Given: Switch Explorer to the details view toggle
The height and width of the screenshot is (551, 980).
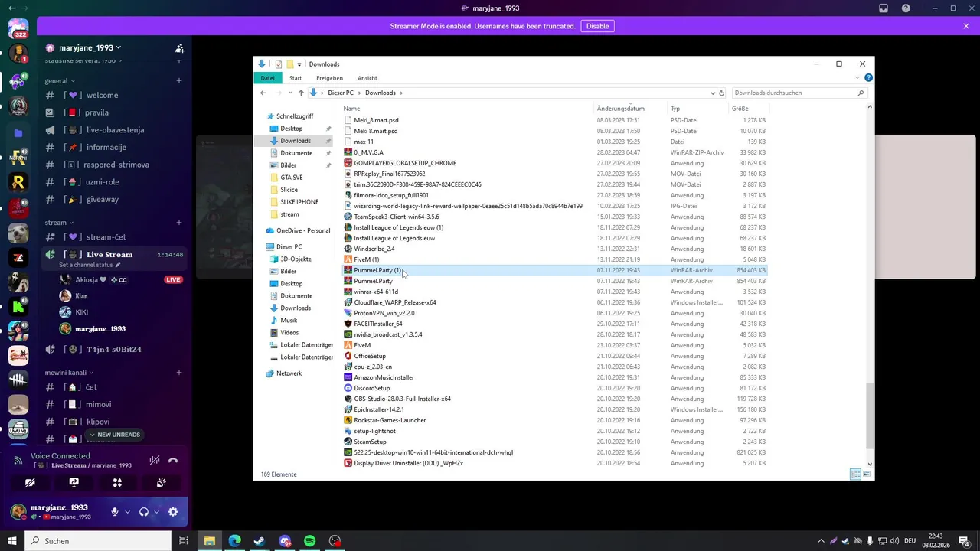Looking at the screenshot, I should [x=855, y=474].
